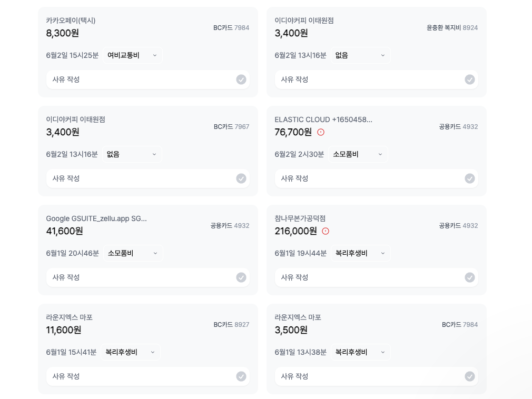Click check icon on ELASTIC CLOUD reason field

coord(469,178)
